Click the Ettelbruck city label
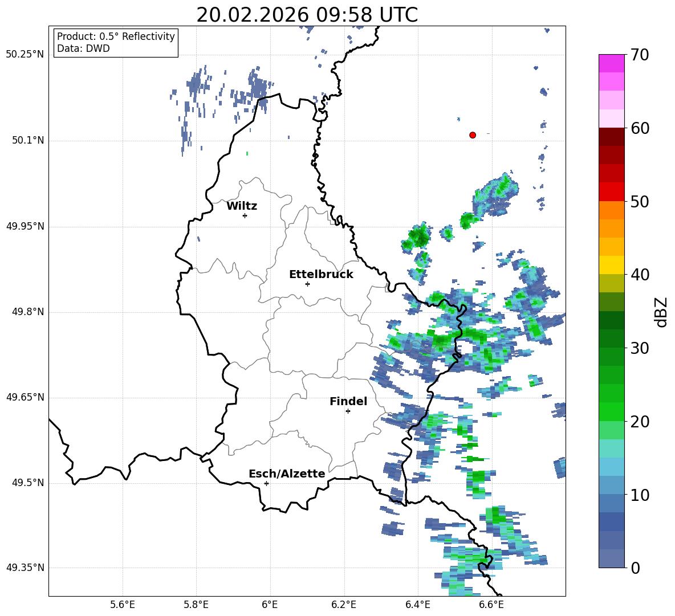This screenshot has width=675, height=616. [x=321, y=275]
